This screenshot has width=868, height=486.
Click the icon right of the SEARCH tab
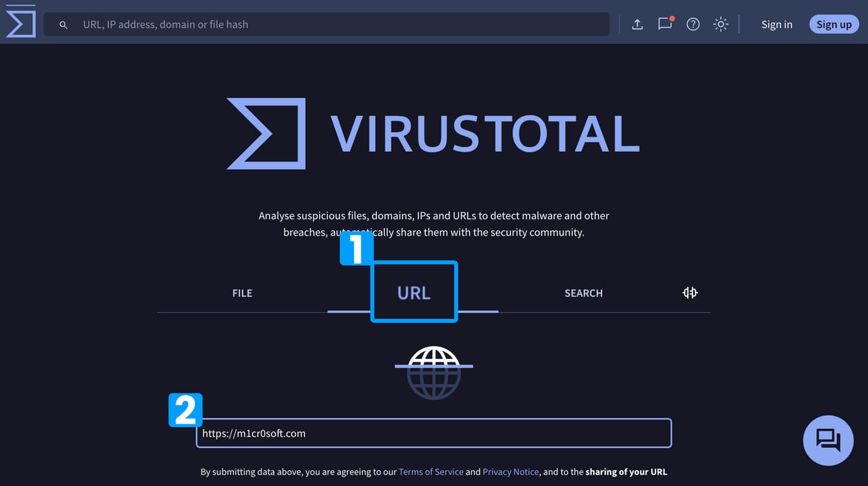pyautogui.click(x=690, y=293)
